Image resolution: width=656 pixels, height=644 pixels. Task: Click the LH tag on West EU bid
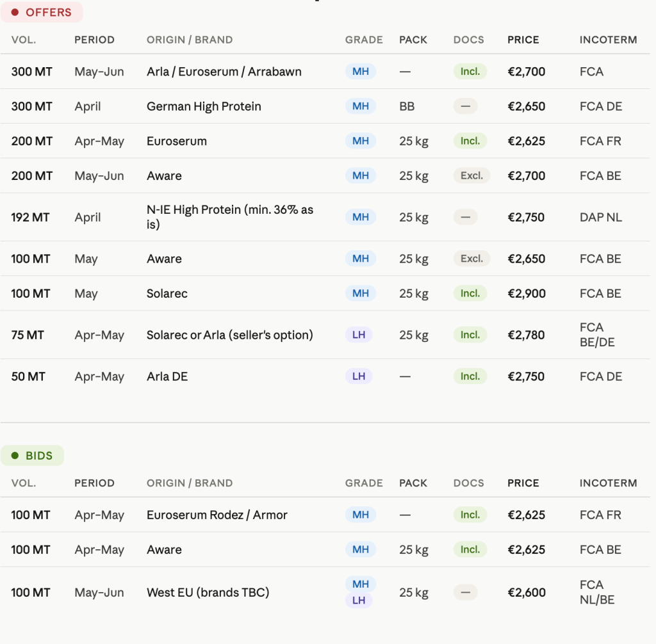(359, 600)
